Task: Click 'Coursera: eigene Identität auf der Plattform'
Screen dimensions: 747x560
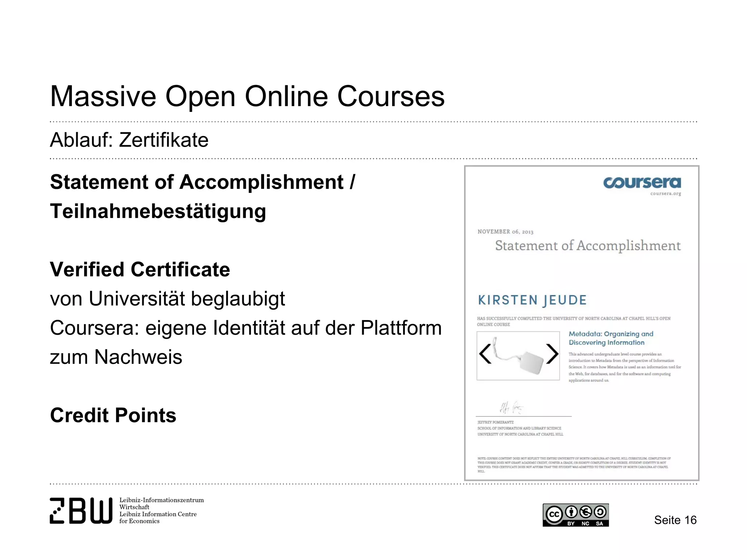Action: [246, 328]
